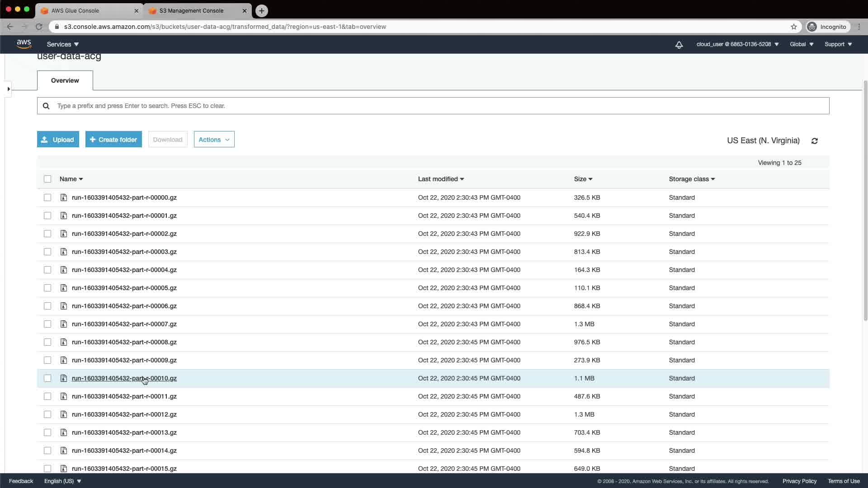Open the notifications bell icon
The image size is (868, 488).
(x=679, y=45)
